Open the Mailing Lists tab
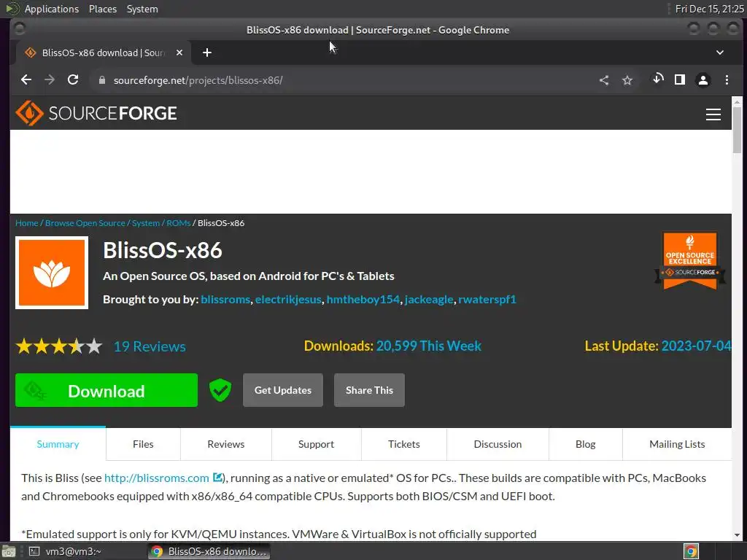This screenshot has width=747, height=560. tap(677, 444)
